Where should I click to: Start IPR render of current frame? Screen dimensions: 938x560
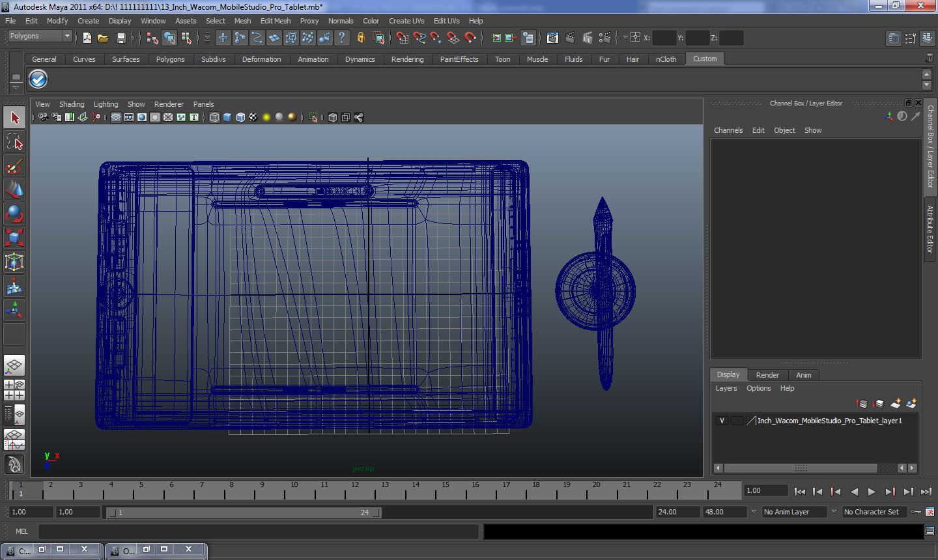pyautogui.click(x=588, y=38)
